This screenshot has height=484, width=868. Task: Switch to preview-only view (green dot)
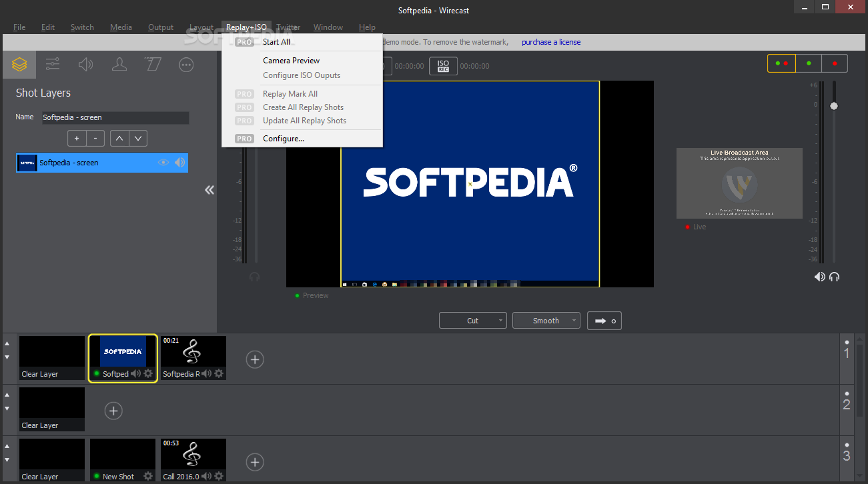[809, 63]
